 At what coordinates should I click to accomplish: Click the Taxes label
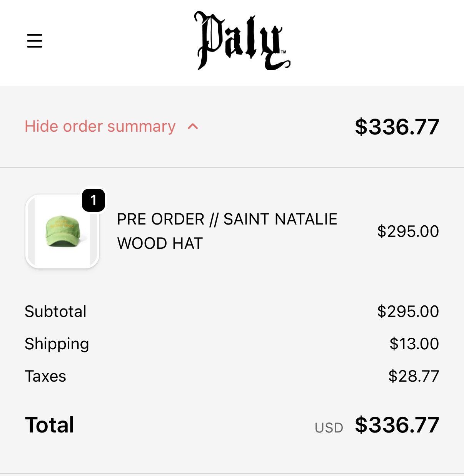(45, 376)
